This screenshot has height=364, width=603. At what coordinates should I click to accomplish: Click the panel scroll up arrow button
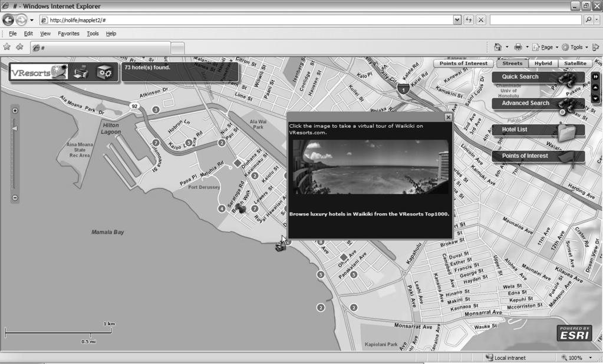pos(596,88)
